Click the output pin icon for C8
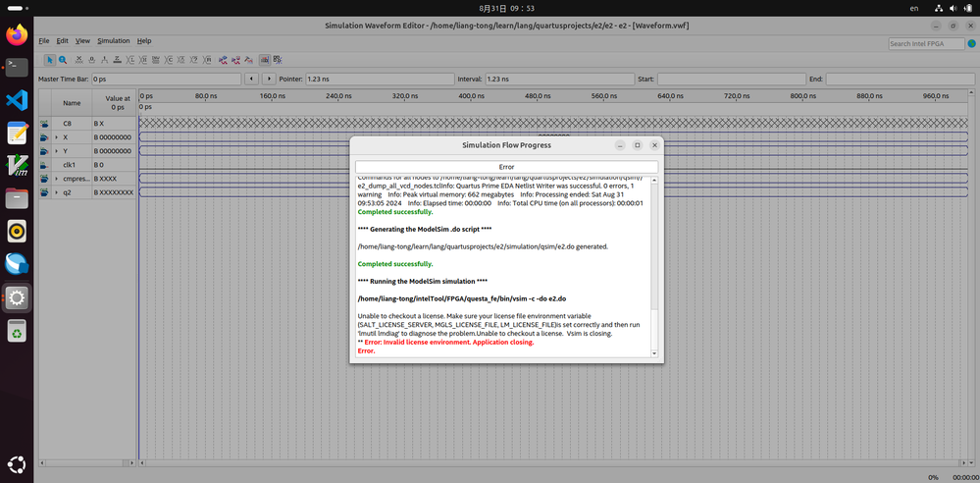980x483 pixels. coord(44,124)
